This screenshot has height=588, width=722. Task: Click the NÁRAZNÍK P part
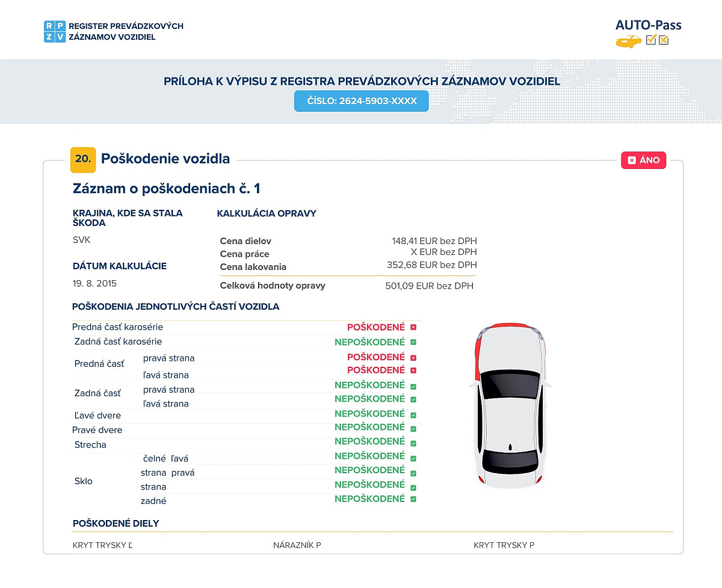[x=297, y=545]
